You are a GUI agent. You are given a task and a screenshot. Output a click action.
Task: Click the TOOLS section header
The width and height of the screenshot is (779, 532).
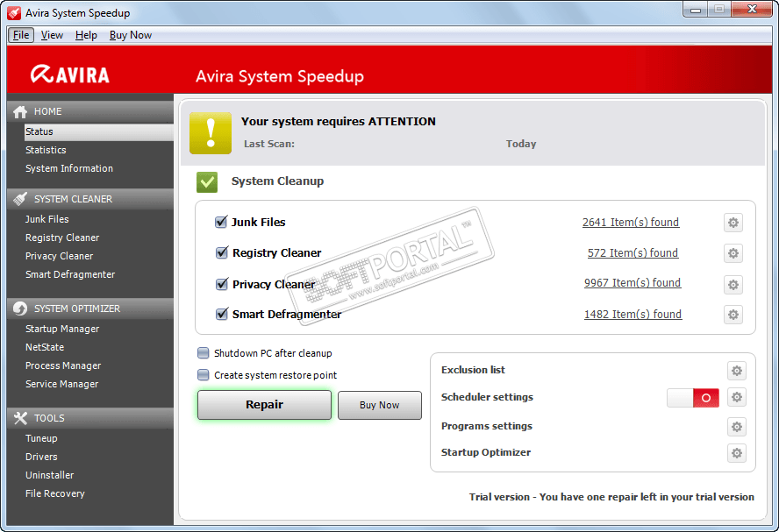click(x=90, y=418)
